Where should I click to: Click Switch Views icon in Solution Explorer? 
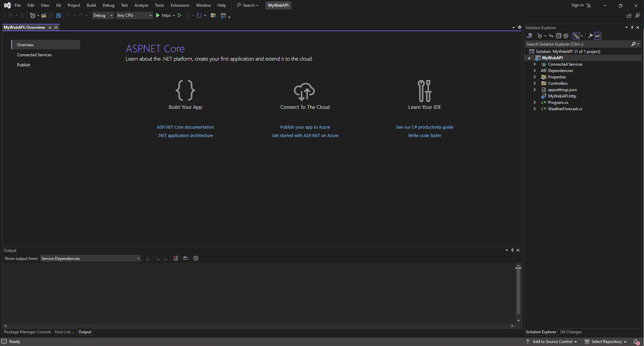529,36
